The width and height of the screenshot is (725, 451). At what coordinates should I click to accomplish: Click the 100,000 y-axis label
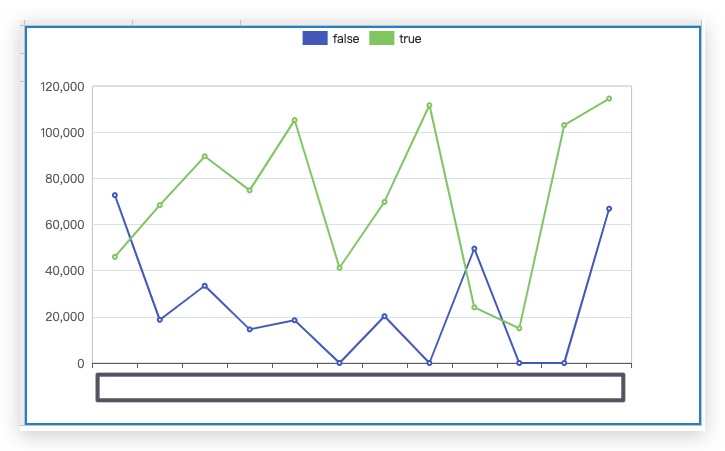click(x=62, y=133)
